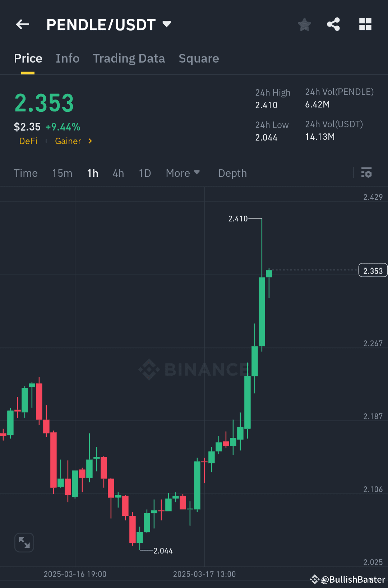
Task: Open chart settings icon beside Depth
Action: 367,173
